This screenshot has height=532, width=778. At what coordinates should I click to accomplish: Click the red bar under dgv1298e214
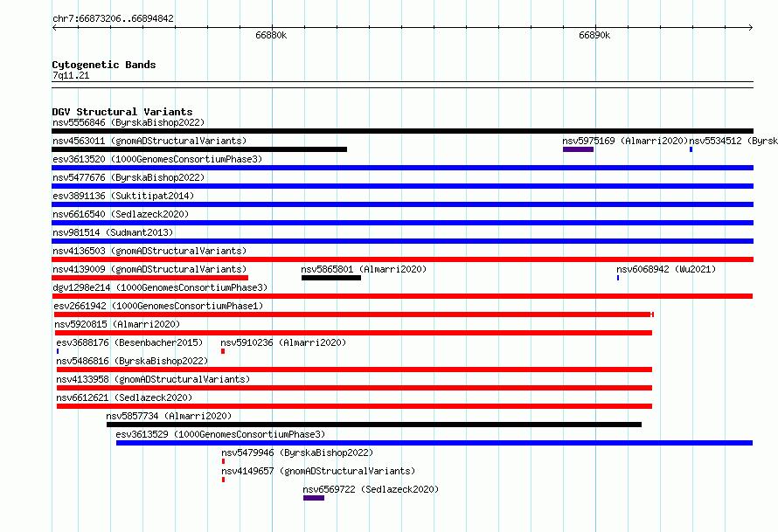402,296
